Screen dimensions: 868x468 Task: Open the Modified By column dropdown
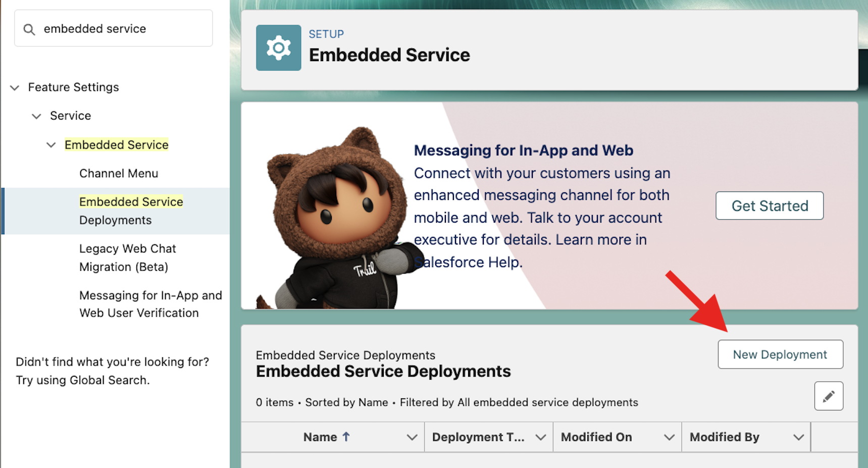[x=798, y=437]
